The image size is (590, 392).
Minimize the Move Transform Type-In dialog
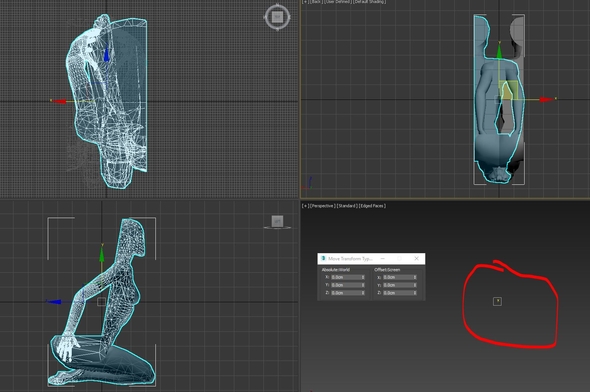coord(383,258)
